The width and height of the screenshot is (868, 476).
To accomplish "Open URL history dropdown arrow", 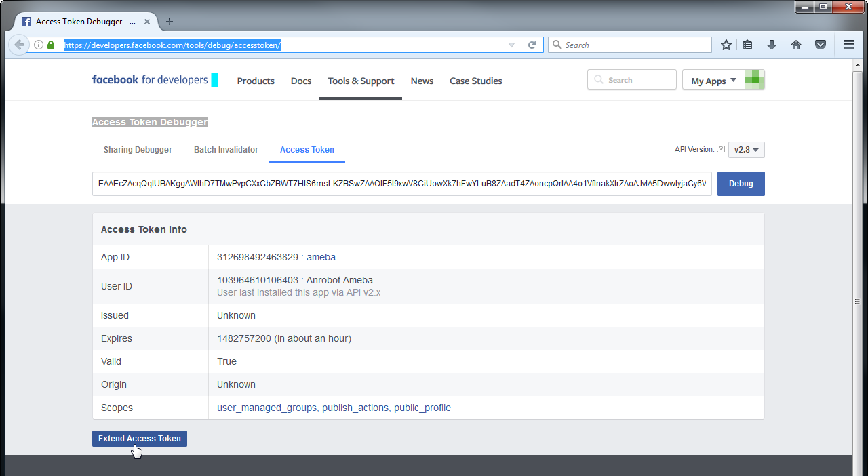I will [x=511, y=45].
